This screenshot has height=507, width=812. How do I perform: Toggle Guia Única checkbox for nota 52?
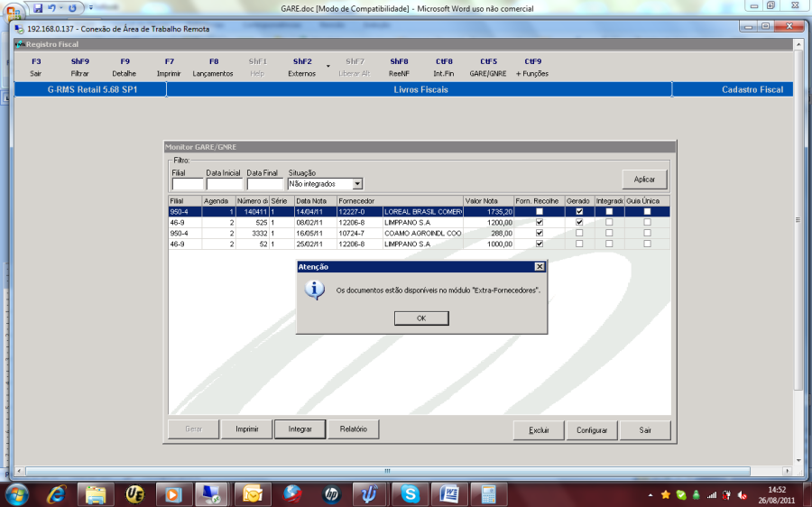pyautogui.click(x=647, y=244)
